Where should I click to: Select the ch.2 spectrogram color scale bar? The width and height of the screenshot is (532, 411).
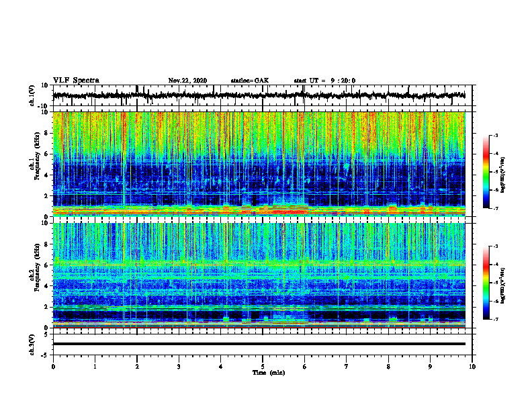point(486,283)
